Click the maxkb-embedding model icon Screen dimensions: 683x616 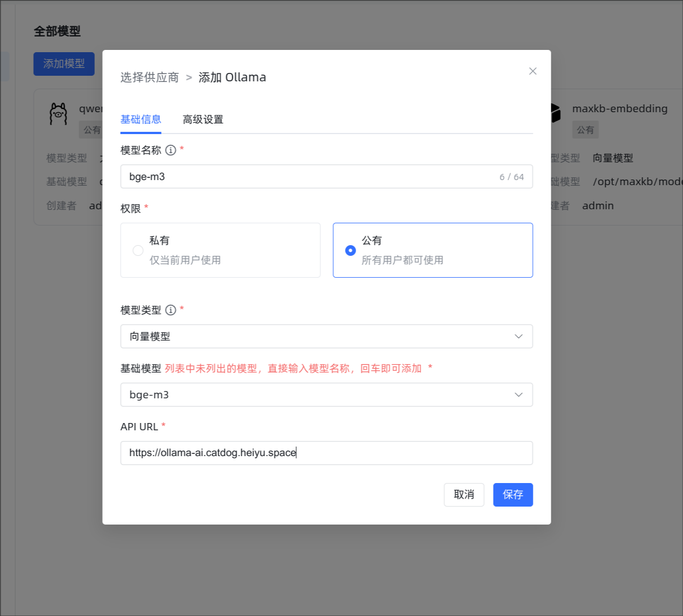pyautogui.click(x=556, y=113)
